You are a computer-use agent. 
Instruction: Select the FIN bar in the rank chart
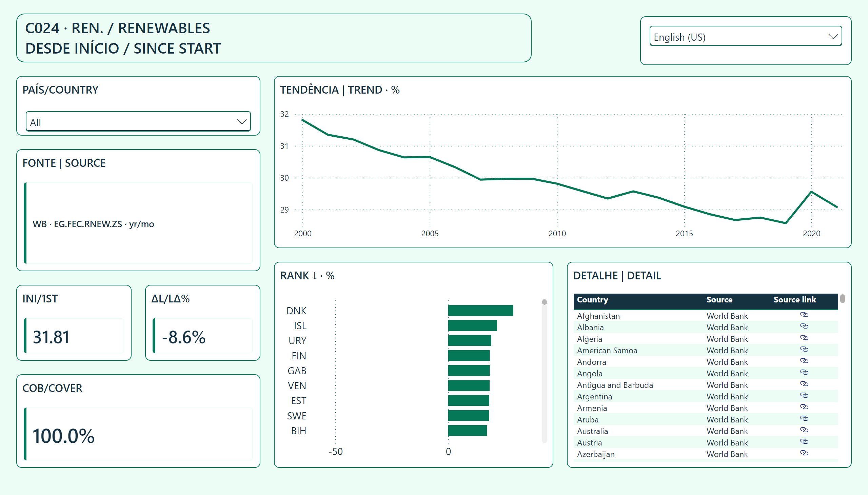469,356
